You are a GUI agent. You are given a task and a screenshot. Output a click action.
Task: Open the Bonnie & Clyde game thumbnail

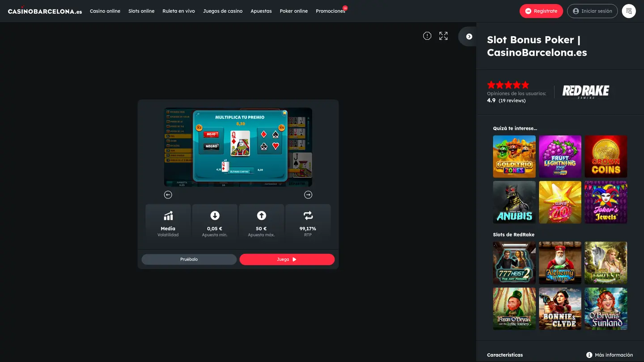tap(560, 308)
